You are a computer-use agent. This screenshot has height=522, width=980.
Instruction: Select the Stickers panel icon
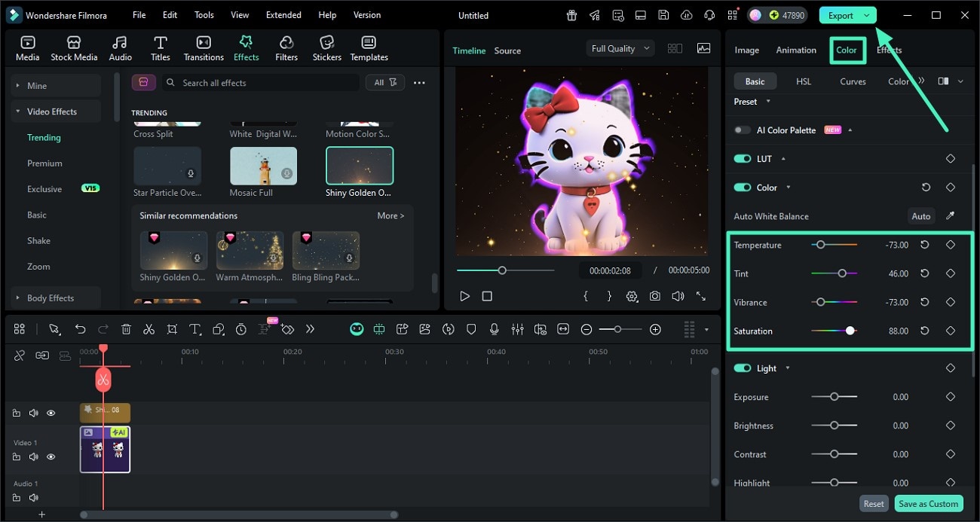(326, 46)
